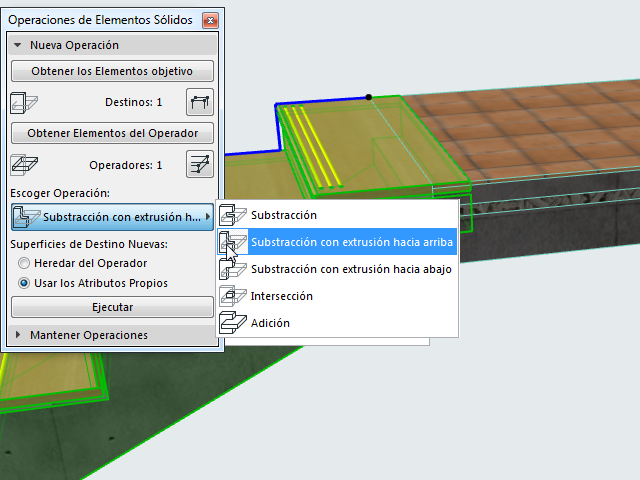
Task: Close the Operaciones de Elementos Sólidos palette
Action: coord(210,20)
